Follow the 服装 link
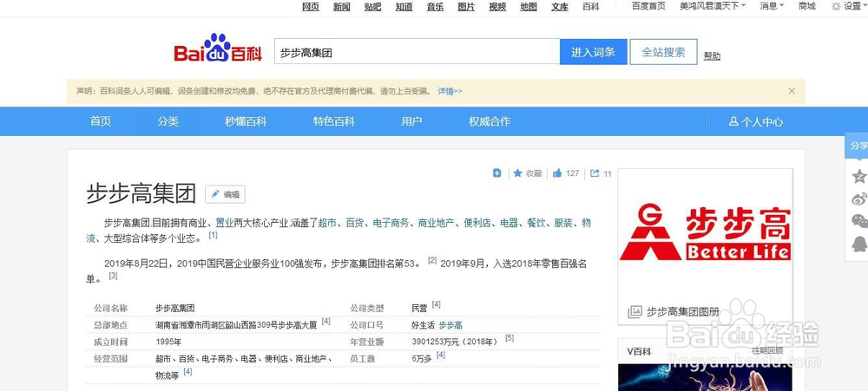 click(563, 223)
